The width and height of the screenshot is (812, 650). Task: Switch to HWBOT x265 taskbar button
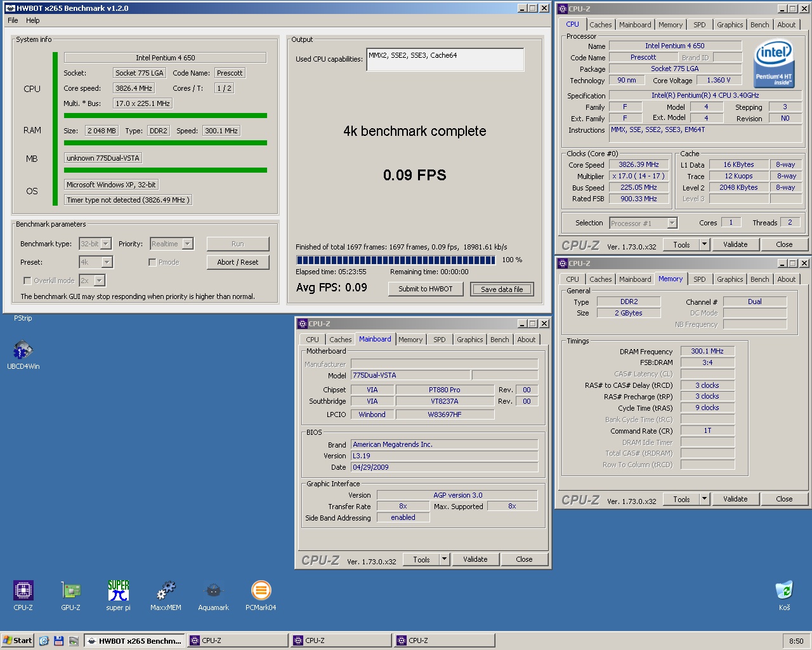(134, 640)
